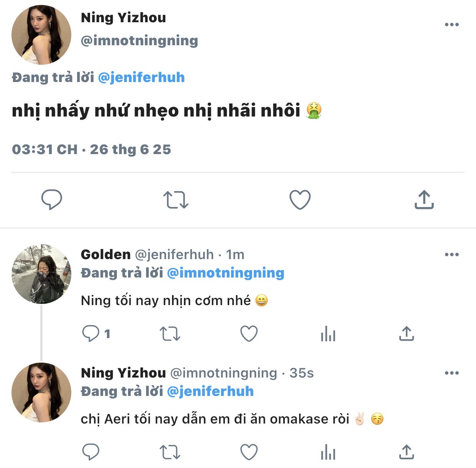Viewport: 476px width, 468px height.
Task: Reply to the main Ning Yizhou tweet
Action: pyautogui.click(x=51, y=199)
